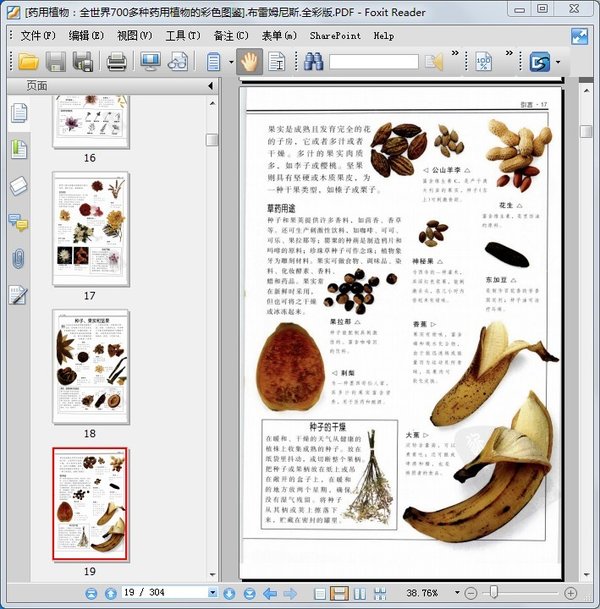Zoom out with the minus button
The height and width of the screenshot is (609, 600).
pos(471,593)
